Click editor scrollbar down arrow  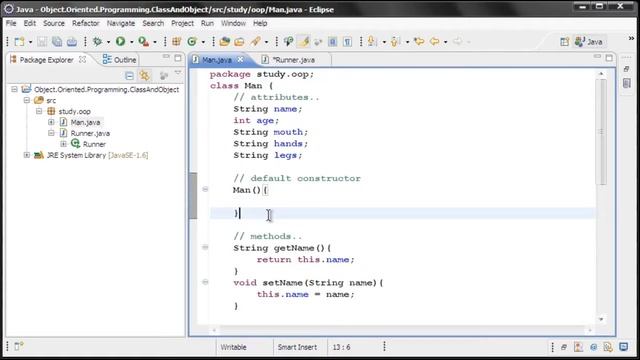pos(601,319)
